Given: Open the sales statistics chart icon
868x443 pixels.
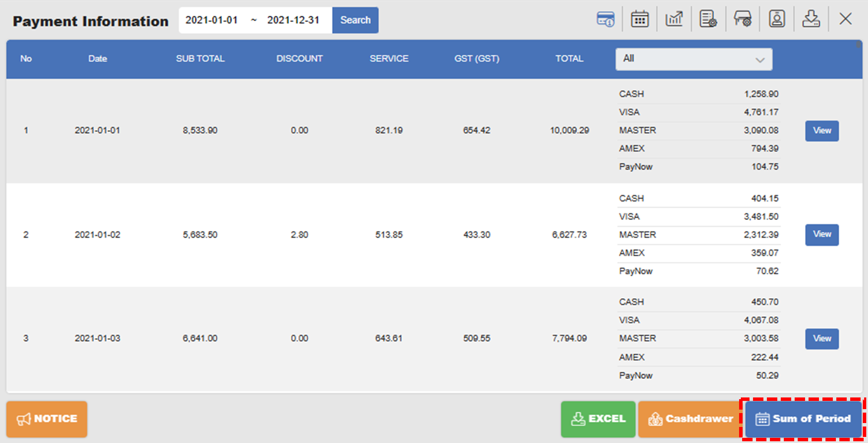Looking at the screenshot, I should tap(674, 19).
